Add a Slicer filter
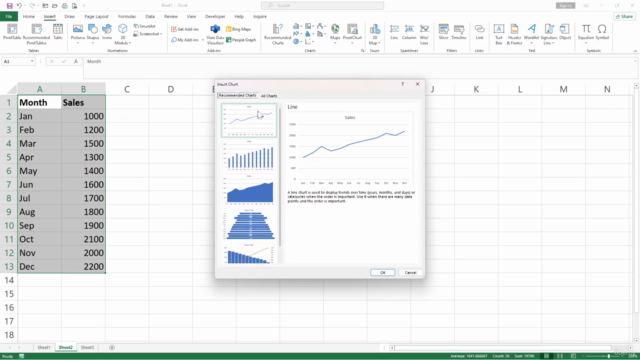The width and height of the screenshot is (640, 360). tap(444, 32)
